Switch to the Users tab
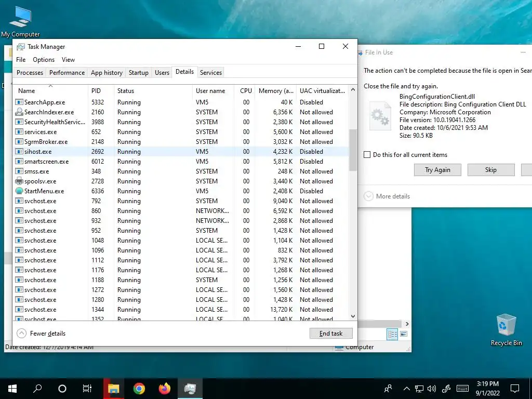 tap(162, 73)
